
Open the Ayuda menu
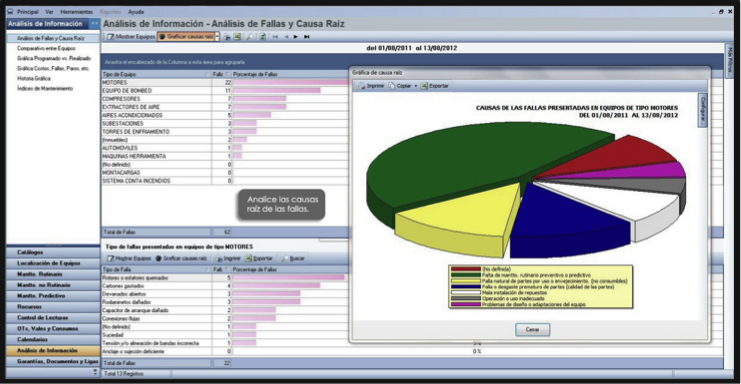[x=136, y=12]
